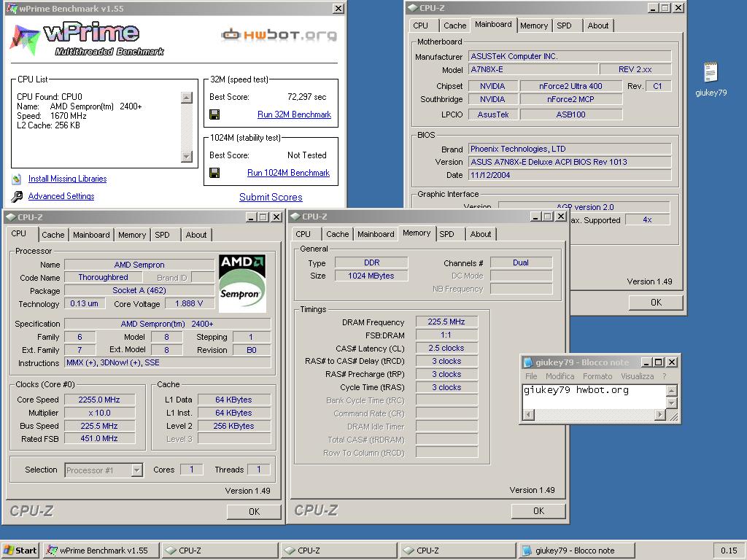Viewport: 747px width, 560px height.
Task: Click the Memory Size 1024 MBytes field
Action: (371, 276)
